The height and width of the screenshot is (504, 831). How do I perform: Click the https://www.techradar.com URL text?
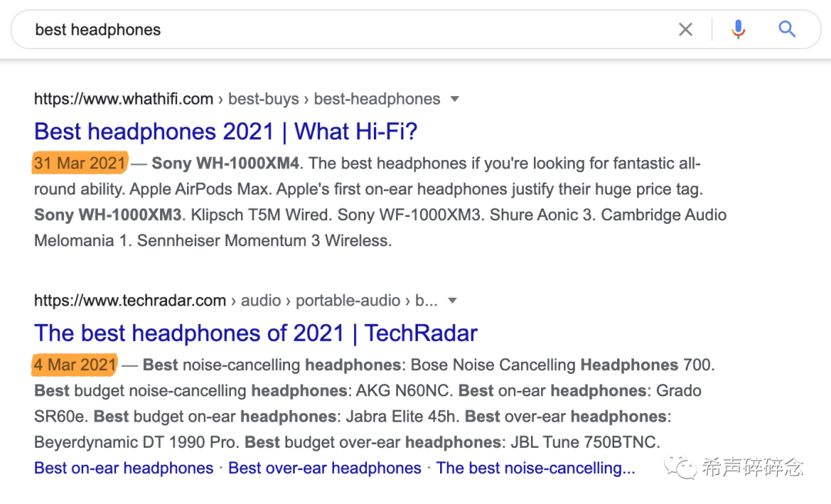coord(130,301)
